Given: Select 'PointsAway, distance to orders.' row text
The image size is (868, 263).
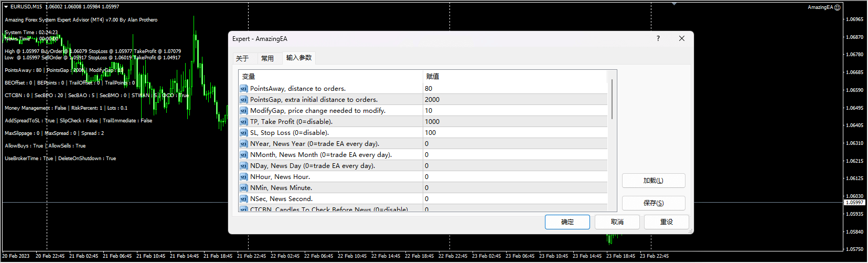Looking at the screenshot, I should pos(298,89).
